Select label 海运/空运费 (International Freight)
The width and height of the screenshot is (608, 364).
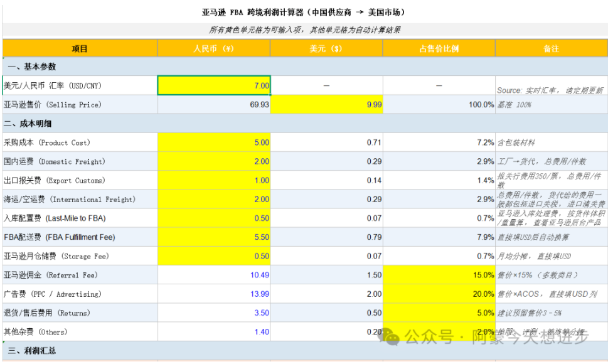click(x=70, y=200)
